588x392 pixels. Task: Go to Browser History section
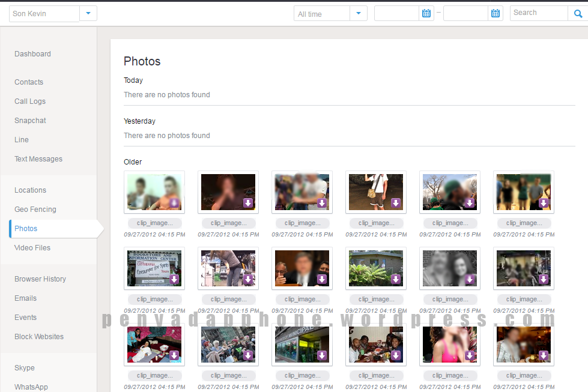click(40, 279)
